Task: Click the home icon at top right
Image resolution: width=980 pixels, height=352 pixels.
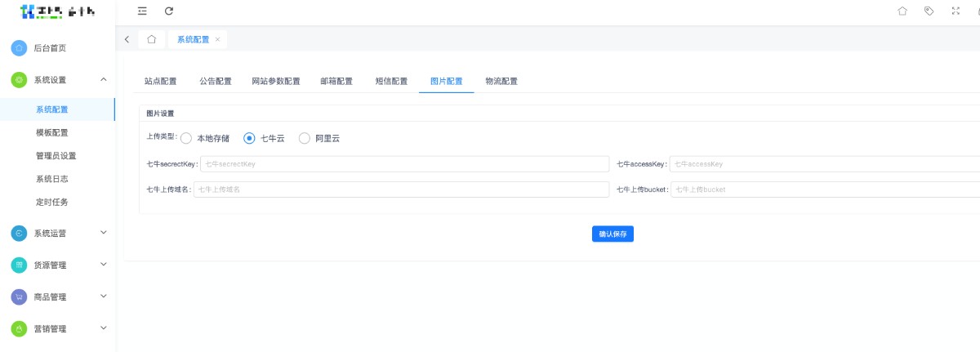Action: [x=902, y=11]
